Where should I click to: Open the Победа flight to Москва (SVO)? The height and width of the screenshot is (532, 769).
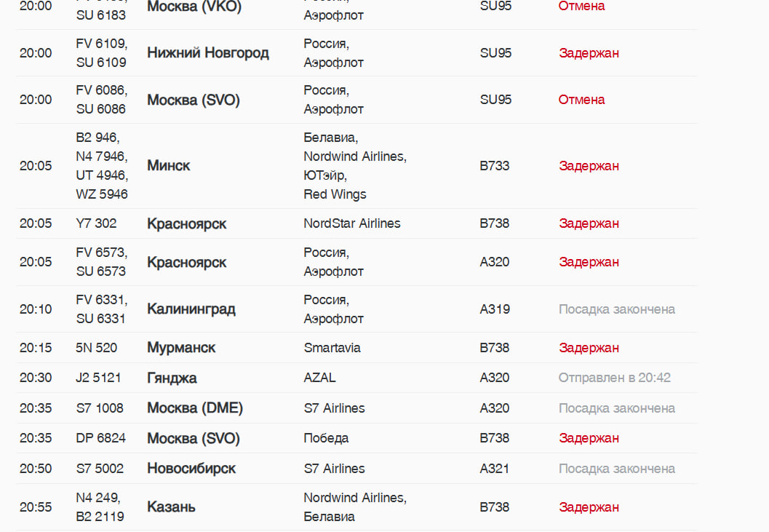[x=194, y=438]
